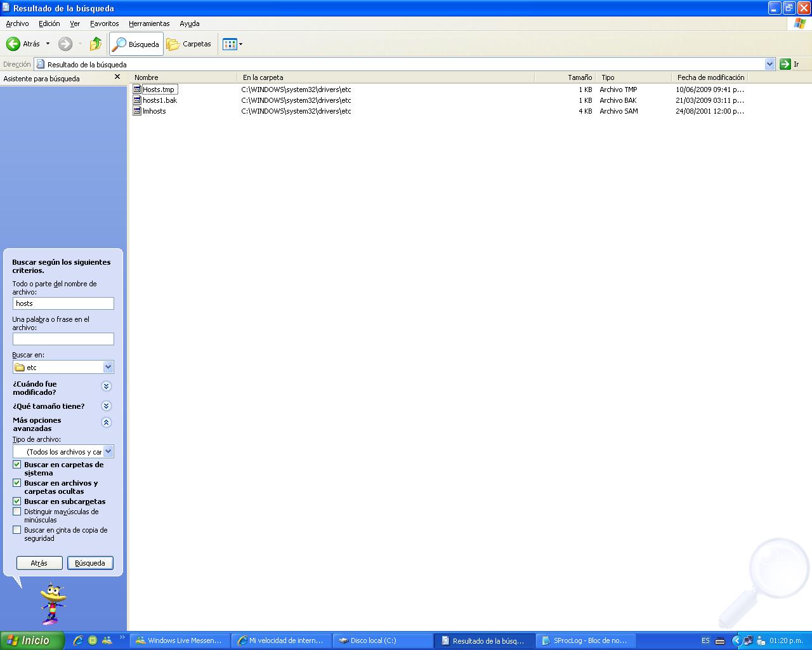
Task: Open the Favoritos menu
Action: (104, 23)
